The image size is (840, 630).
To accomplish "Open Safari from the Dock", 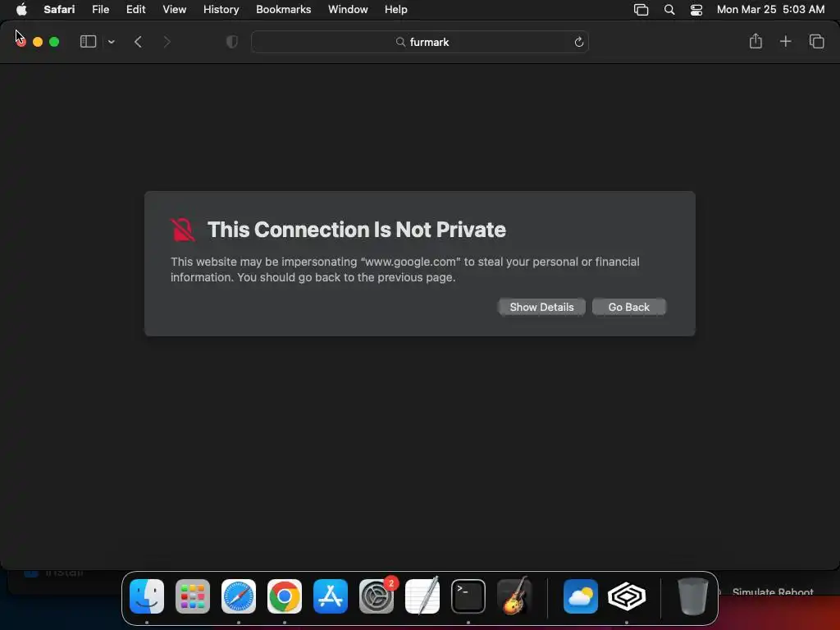I will 239,596.
